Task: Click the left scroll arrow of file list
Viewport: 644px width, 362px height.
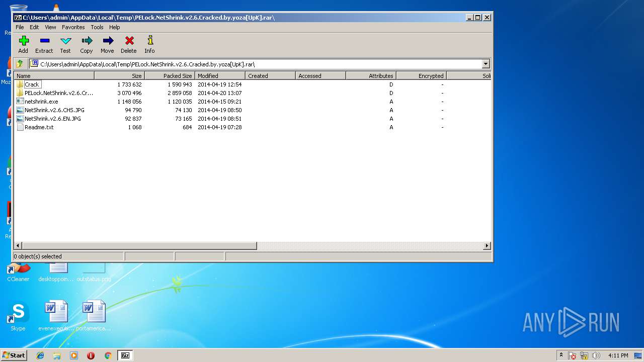Action: 18,246
